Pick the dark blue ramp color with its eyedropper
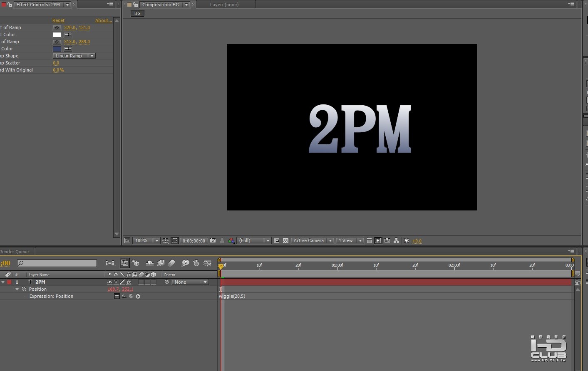The width and height of the screenshot is (588, 371). click(68, 49)
